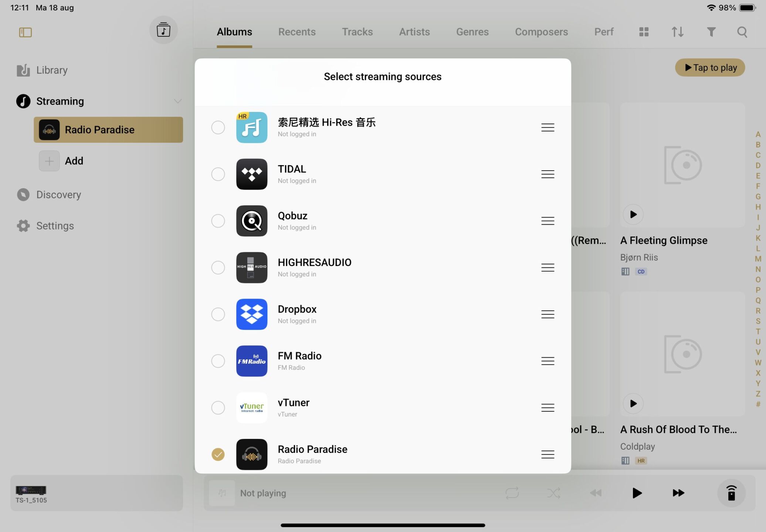The height and width of the screenshot is (532, 766).
Task: Check the battery status indicator
Action: 748,8
